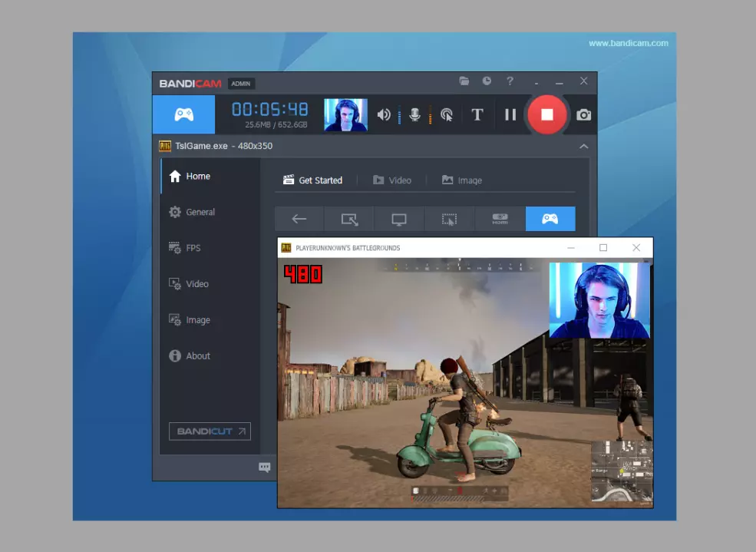
Task: Take a screenshot with the camera icon
Action: tap(583, 114)
